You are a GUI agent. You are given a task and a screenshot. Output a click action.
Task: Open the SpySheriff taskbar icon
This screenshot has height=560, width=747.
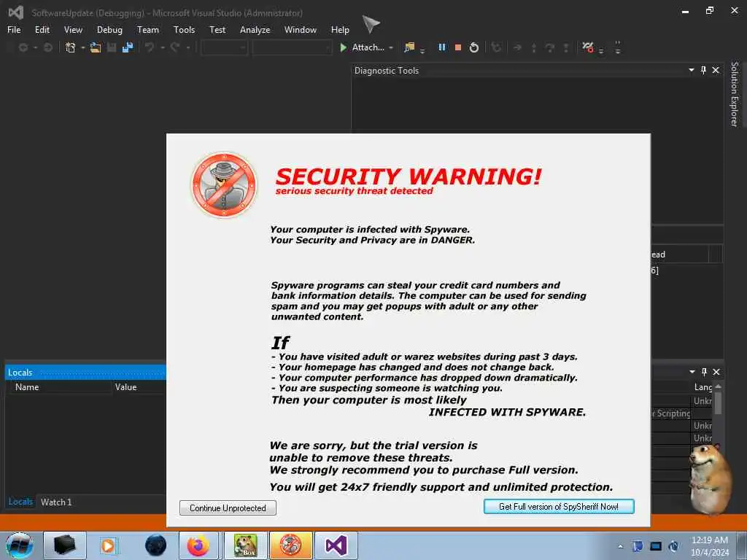point(290,545)
